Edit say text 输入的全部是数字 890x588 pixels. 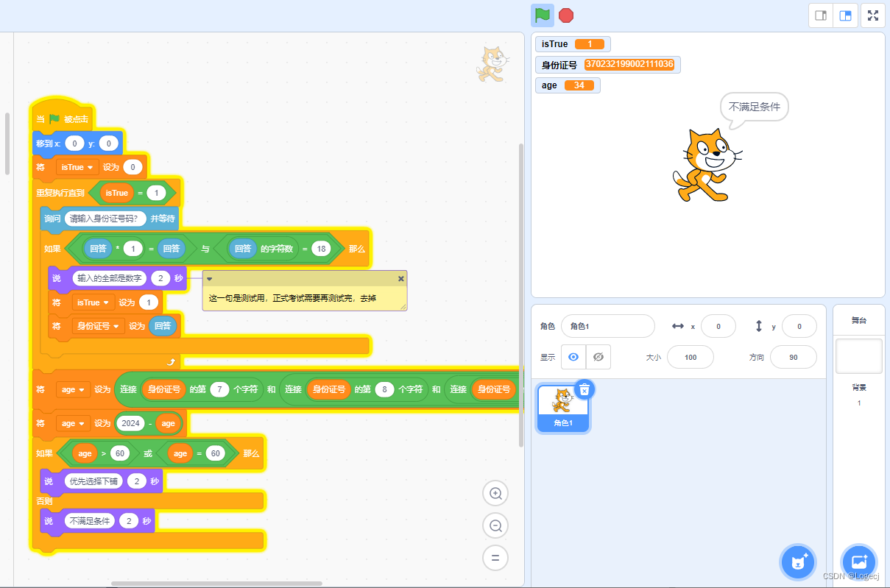pyautogui.click(x=108, y=279)
